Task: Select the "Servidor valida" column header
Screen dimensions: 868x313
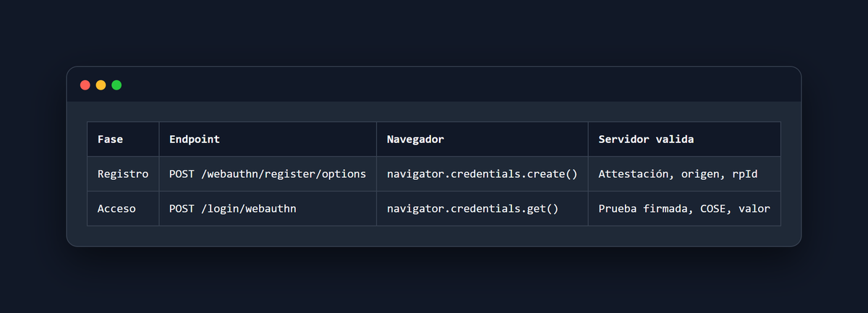Action: coord(684,140)
